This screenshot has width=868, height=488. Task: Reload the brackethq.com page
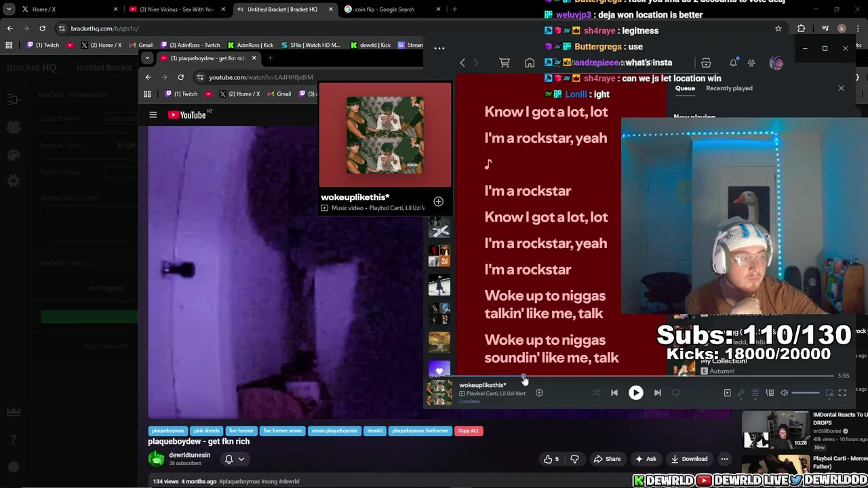coord(42,28)
